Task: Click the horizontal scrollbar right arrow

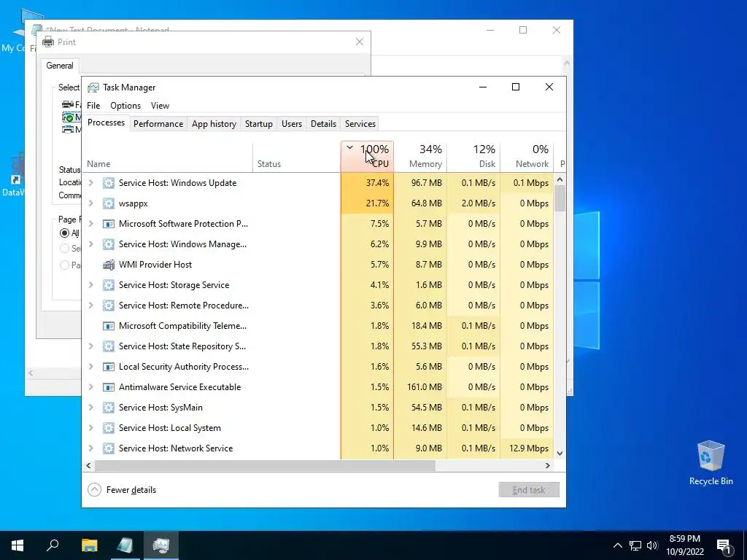Action: pos(548,466)
